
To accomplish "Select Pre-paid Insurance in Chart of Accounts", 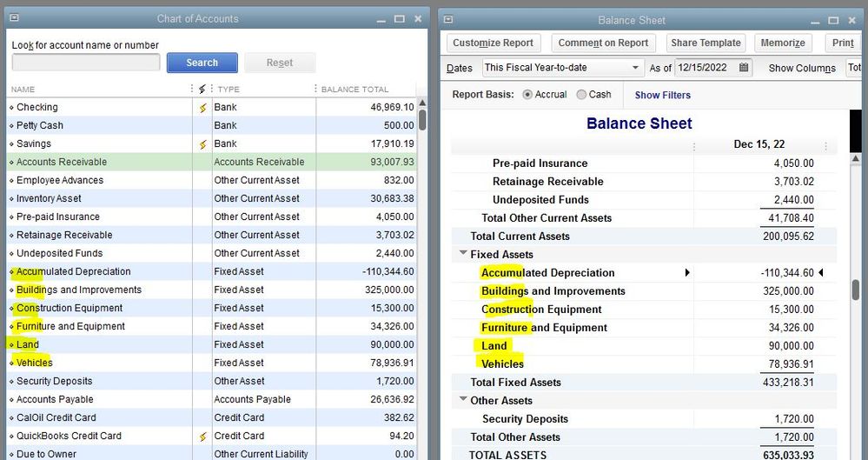I will (211, 217).
